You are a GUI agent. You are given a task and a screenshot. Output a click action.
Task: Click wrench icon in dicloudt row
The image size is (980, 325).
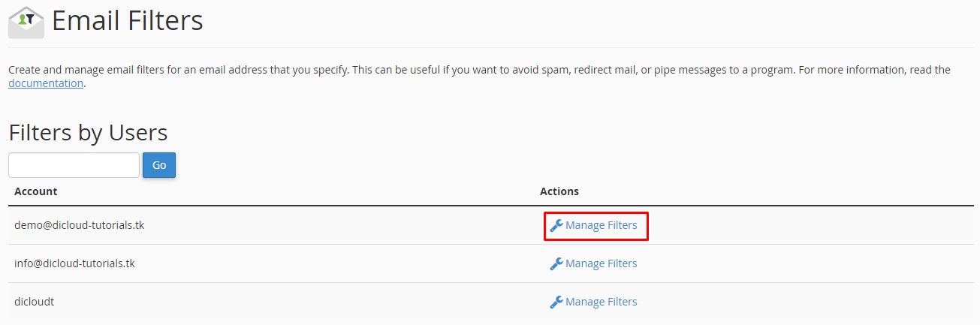pos(556,302)
